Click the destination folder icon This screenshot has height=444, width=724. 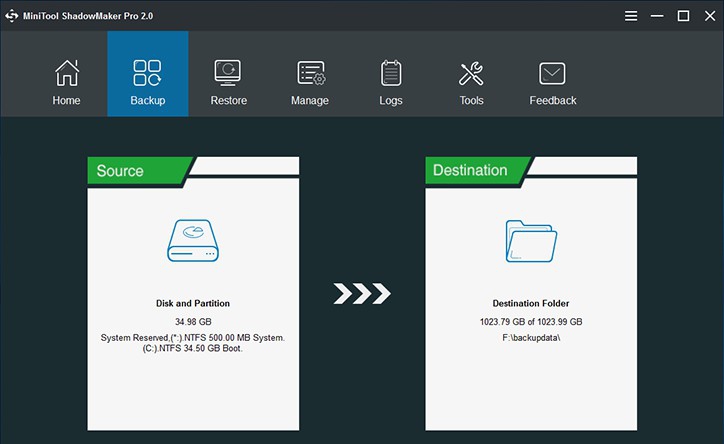pos(531,241)
